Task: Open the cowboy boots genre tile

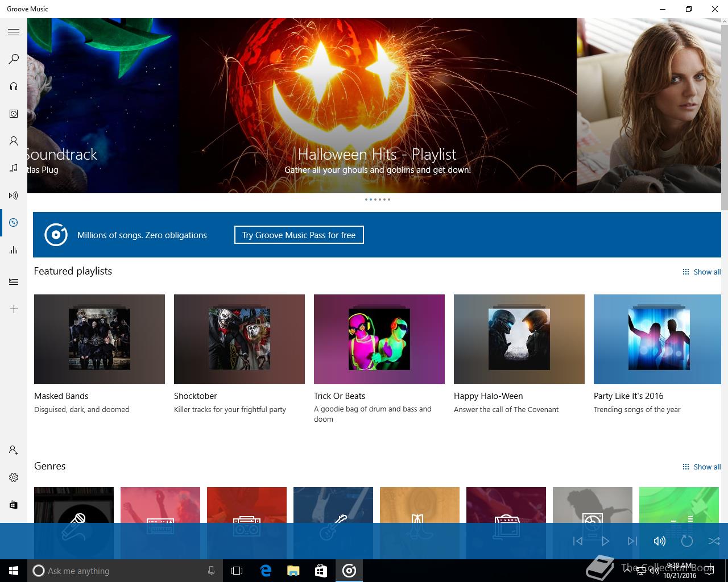Action: pos(420,523)
